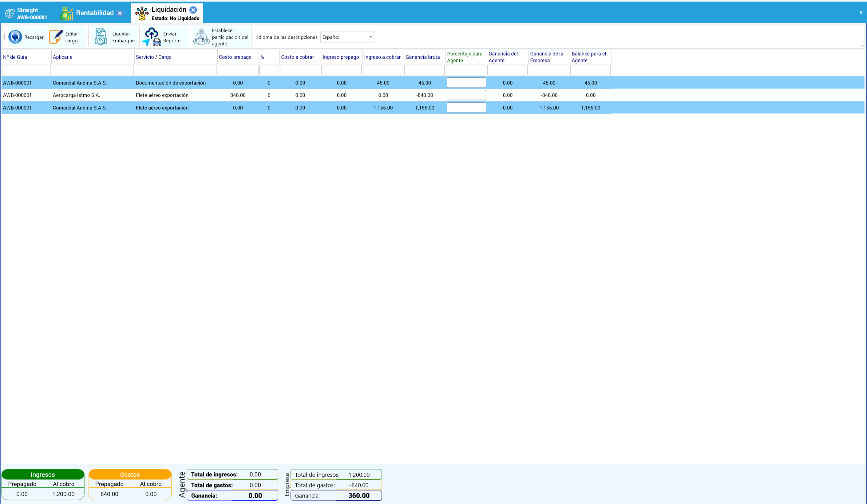Click the Rentabilidad money bag icon

coord(66,14)
